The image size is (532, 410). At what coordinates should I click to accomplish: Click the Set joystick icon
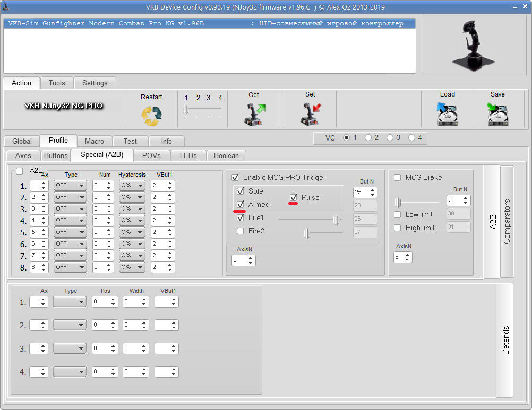click(x=311, y=114)
